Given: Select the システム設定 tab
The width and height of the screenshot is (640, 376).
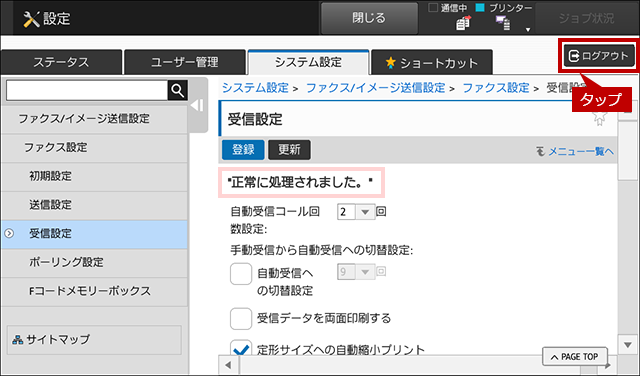Looking at the screenshot, I should click(308, 62).
